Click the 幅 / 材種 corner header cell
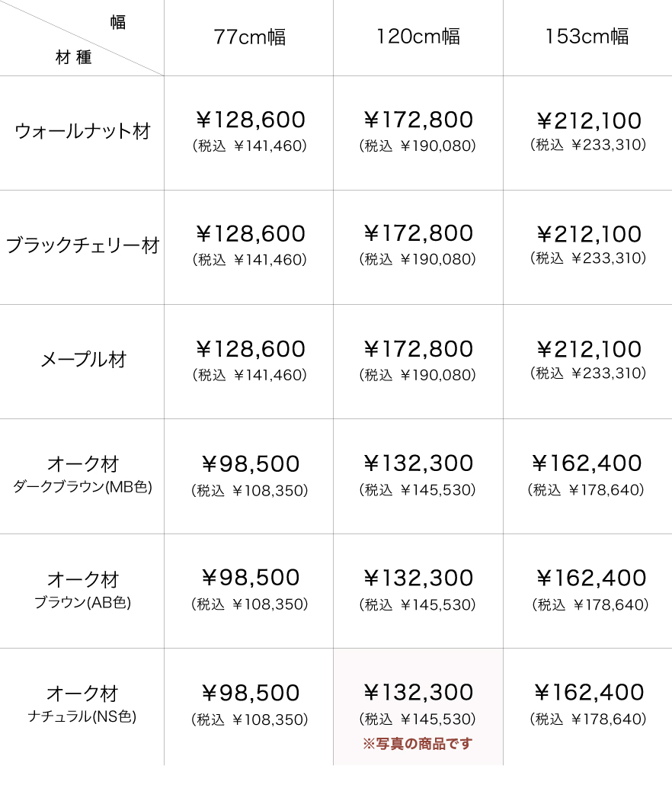672x801 pixels. pos(82,38)
